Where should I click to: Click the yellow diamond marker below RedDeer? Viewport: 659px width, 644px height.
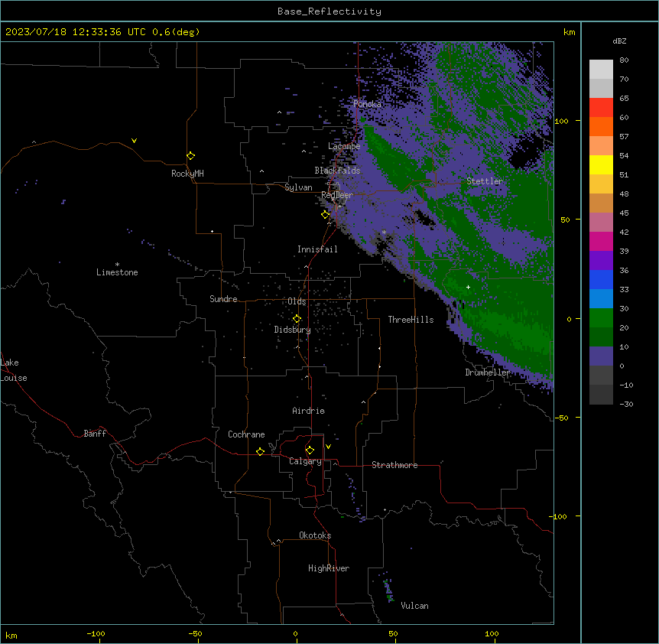coord(325,214)
